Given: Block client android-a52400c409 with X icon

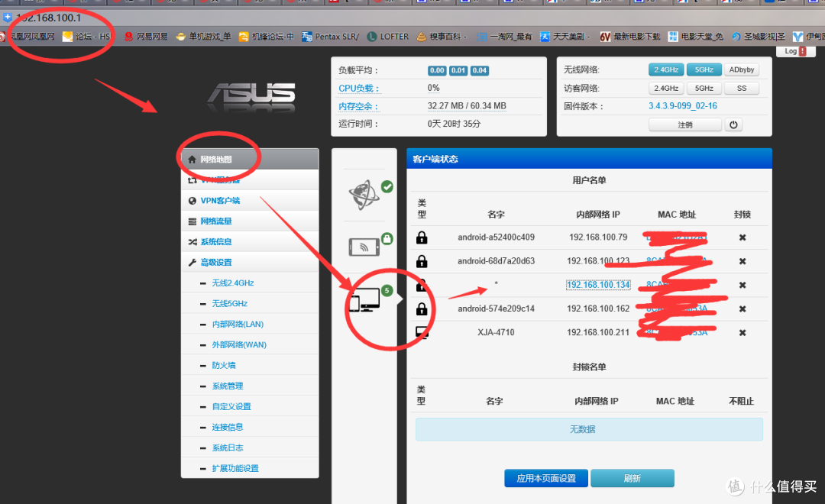Looking at the screenshot, I should 742,237.
